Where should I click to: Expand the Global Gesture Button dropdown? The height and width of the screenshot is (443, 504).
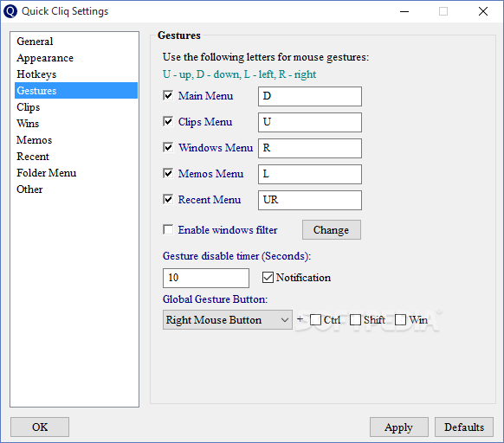pos(227,319)
